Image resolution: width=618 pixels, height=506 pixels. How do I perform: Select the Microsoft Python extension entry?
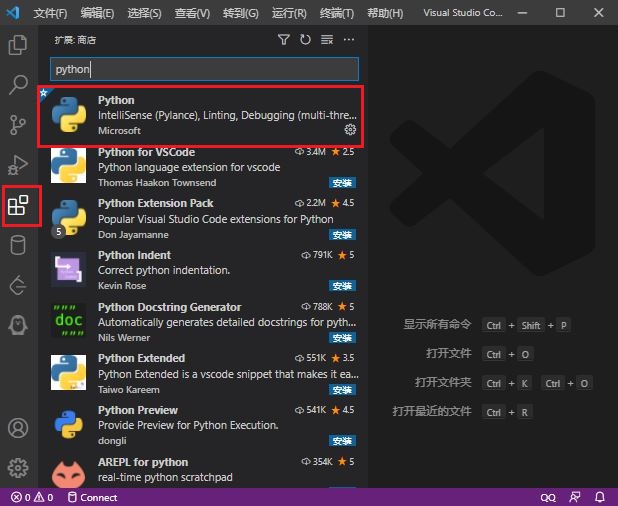[200, 116]
